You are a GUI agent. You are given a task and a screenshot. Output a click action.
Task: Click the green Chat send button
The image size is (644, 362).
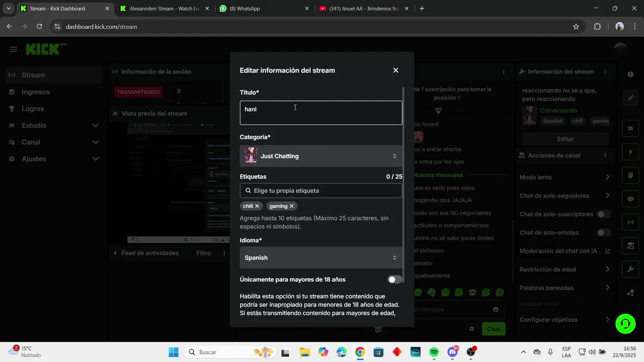[x=494, y=329]
